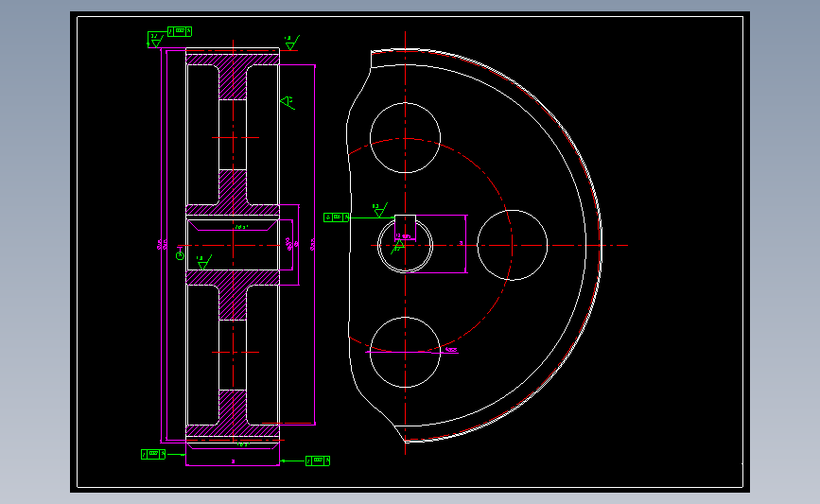Select the symmetry tolerance frame pointing to keyway

(337, 217)
